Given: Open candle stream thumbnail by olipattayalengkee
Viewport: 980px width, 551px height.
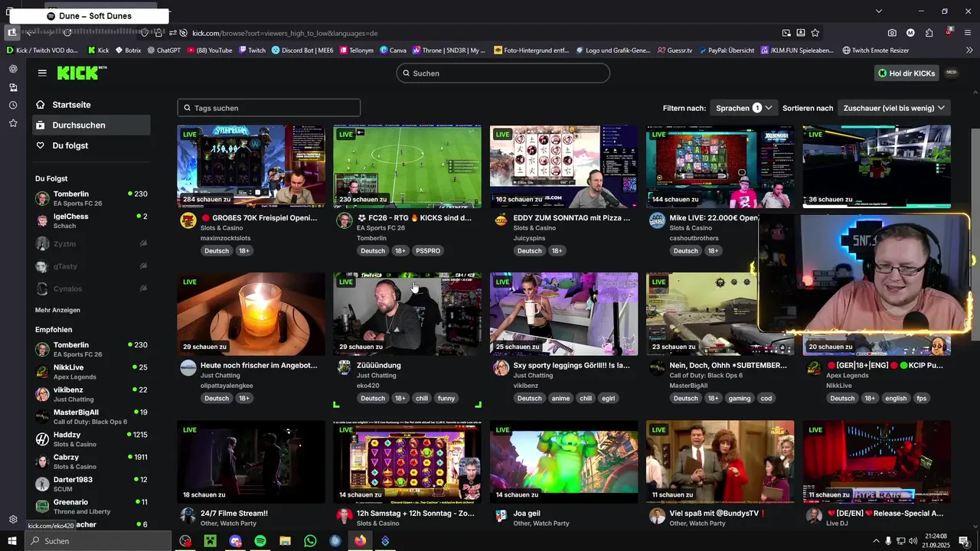Looking at the screenshot, I should tap(251, 314).
